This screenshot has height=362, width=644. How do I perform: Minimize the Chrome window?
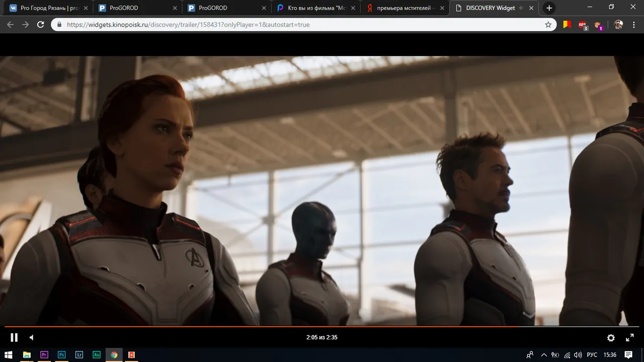pos(589,7)
